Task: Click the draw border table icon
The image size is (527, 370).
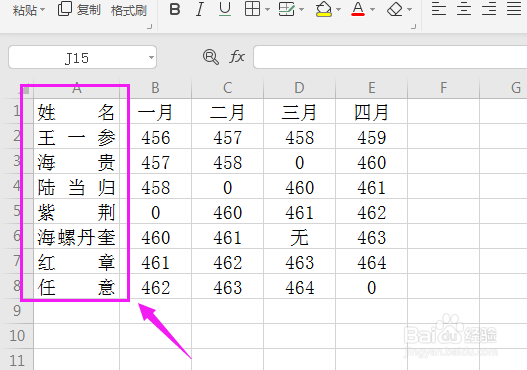Action: (287, 9)
